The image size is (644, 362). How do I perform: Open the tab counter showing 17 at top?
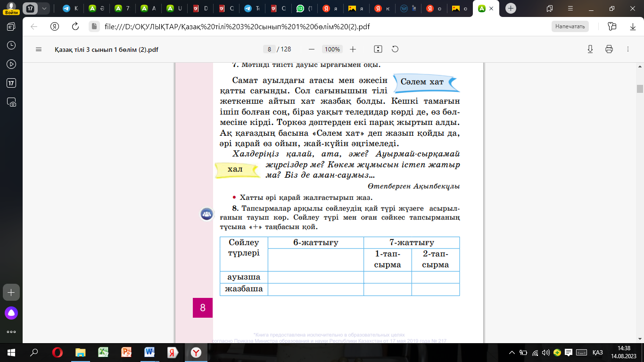(30, 8)
